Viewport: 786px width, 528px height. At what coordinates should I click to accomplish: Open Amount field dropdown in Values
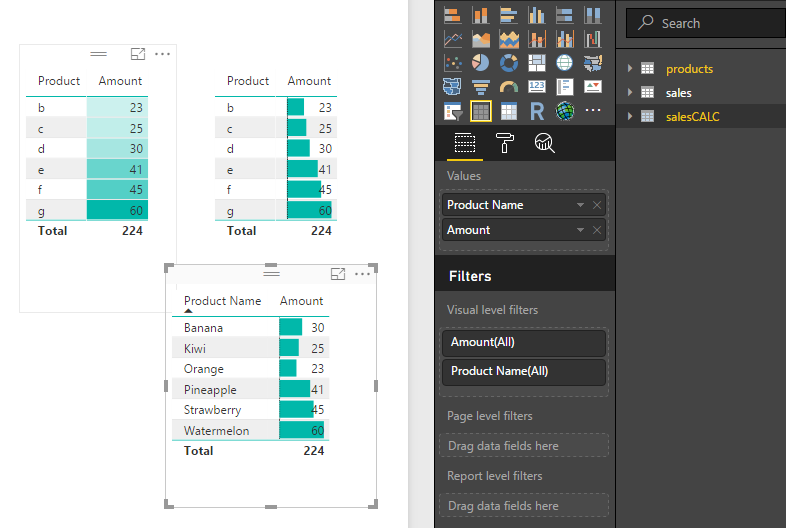pyautogui.click(x=580, y=230)
